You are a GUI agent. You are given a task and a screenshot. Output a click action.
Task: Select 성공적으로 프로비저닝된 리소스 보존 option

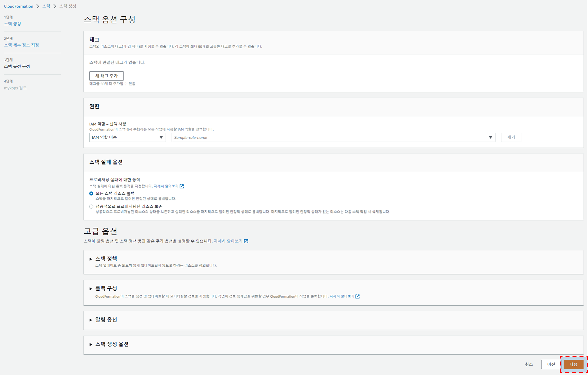pyautogui.click(x=91, y=206)
